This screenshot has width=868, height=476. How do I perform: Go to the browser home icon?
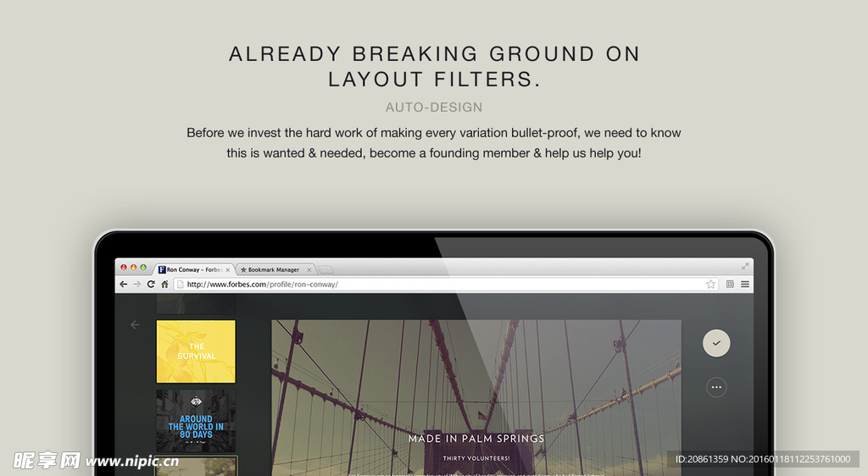(164, 285)
